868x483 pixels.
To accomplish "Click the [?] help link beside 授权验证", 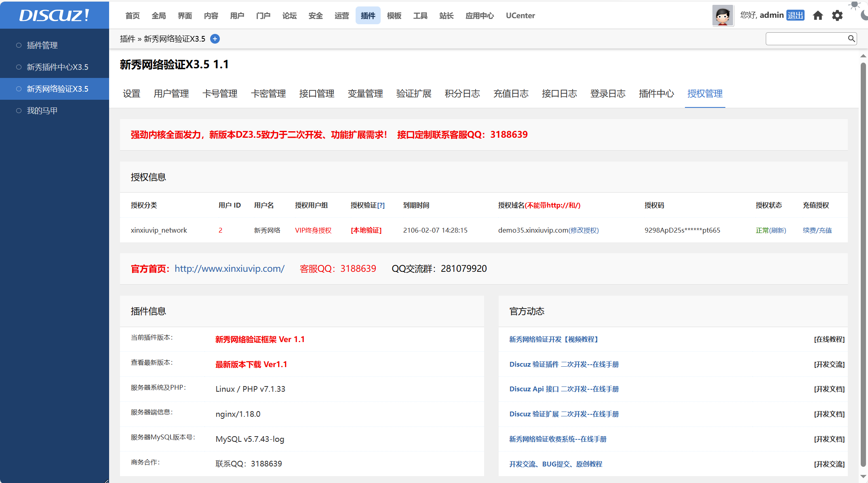I will [x=381, y=205].
